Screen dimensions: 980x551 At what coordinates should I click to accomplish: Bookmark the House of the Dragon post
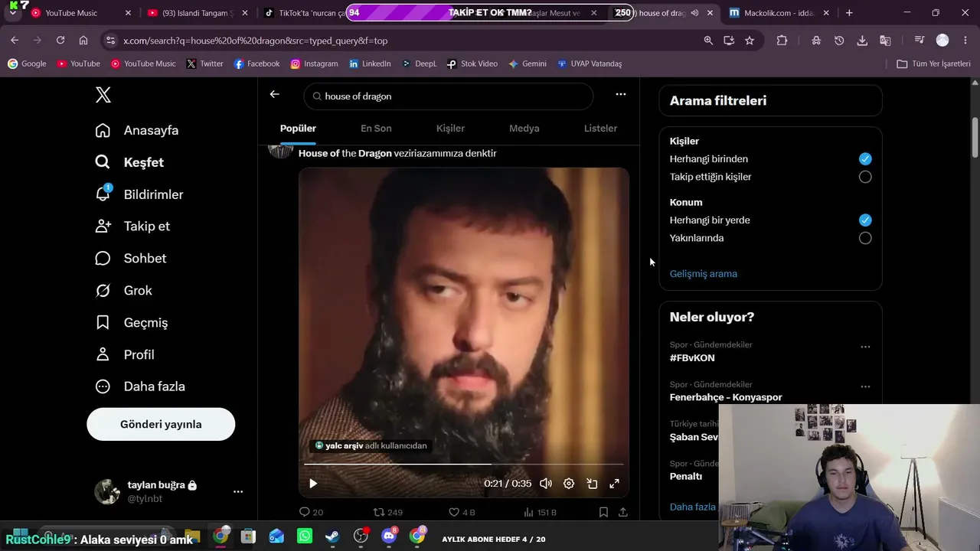[x=603, y=512]
